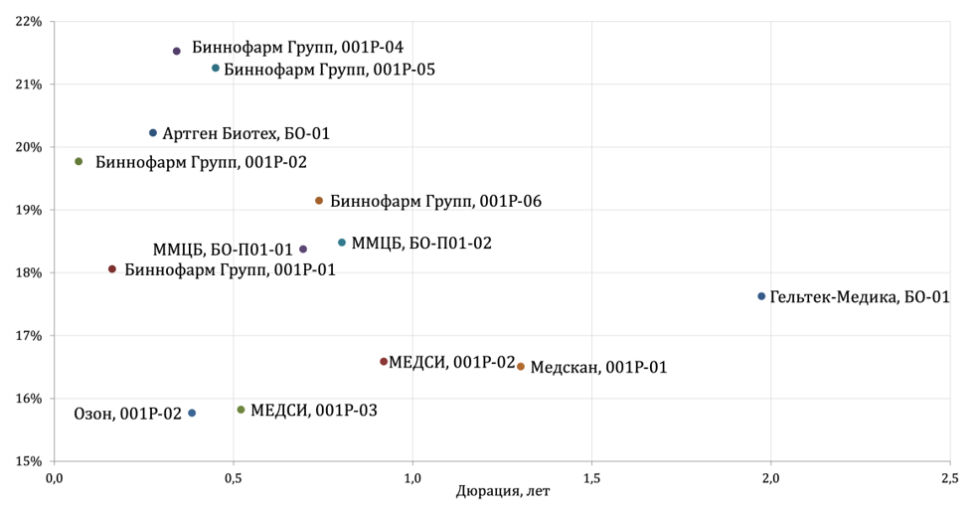Click the Биннофарм Групп 001P-05 data point
The image size is (980, 512).
pos(216,69)
